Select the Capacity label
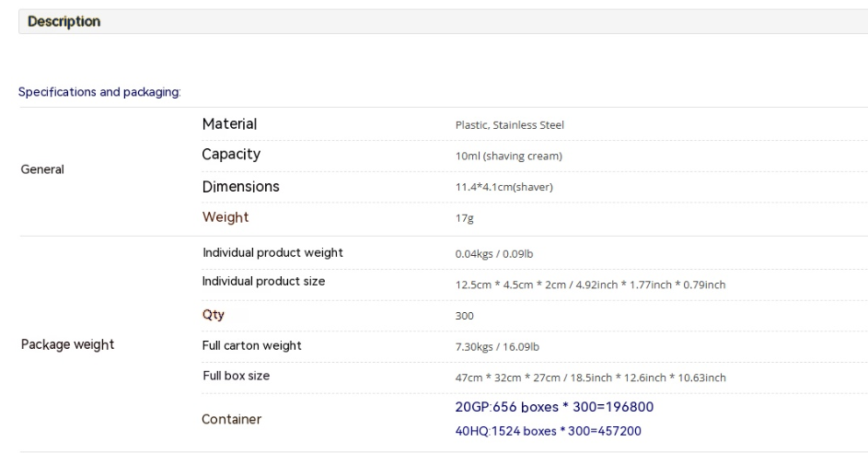This screenshot has height=453, width=868. pos(231,155)
